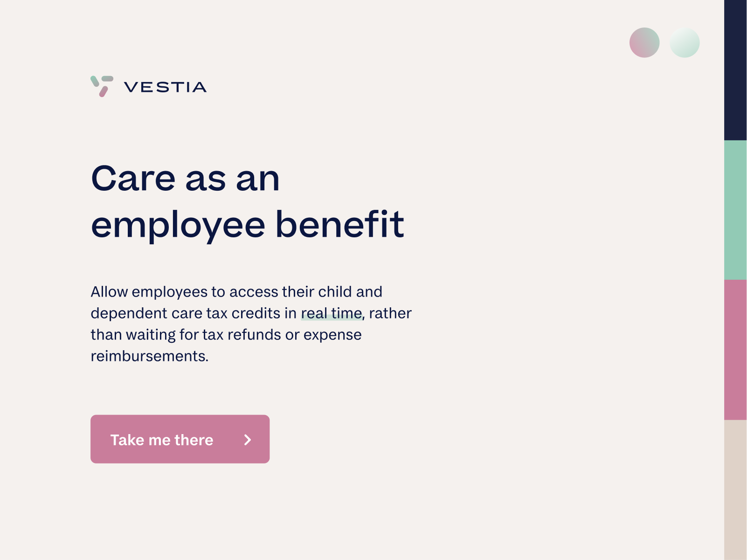
Task: Pick the teal green color block
Action: (x=735, y=210)
